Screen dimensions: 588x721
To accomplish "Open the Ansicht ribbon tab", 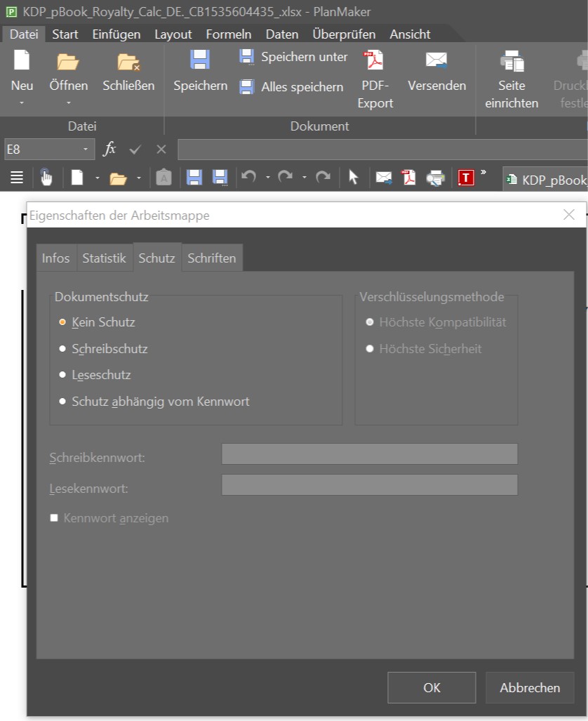I will click(x=410, y=34).
